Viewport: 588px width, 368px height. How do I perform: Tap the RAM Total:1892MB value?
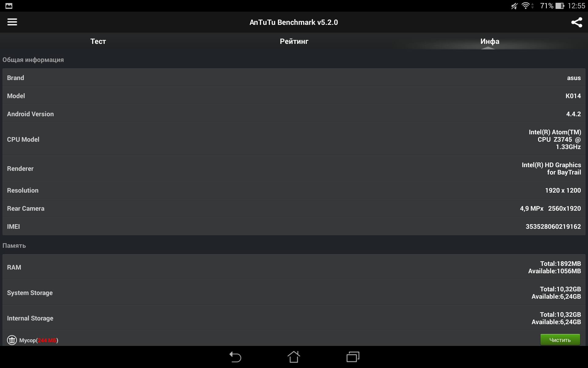(x=560, y=264)
